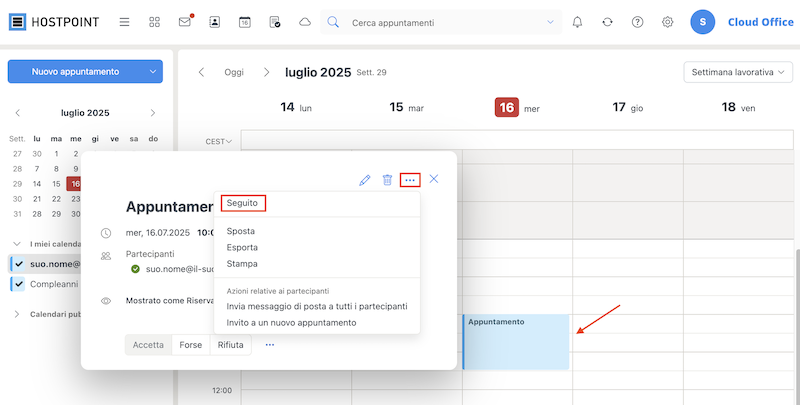Open the Settimana lavorativa view dropdown
The height and width of the screenshot is (405, 800).
[738, 72]
